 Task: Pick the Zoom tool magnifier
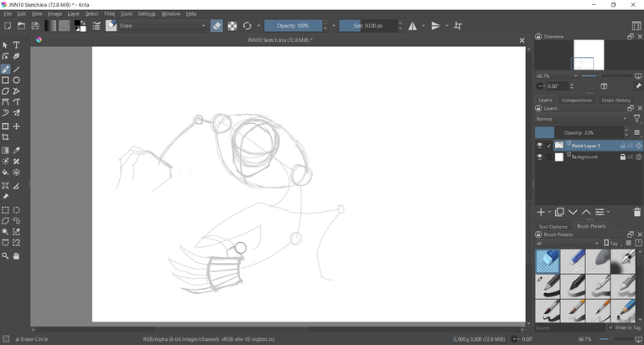pyautogui.click(x=5, y=256)
